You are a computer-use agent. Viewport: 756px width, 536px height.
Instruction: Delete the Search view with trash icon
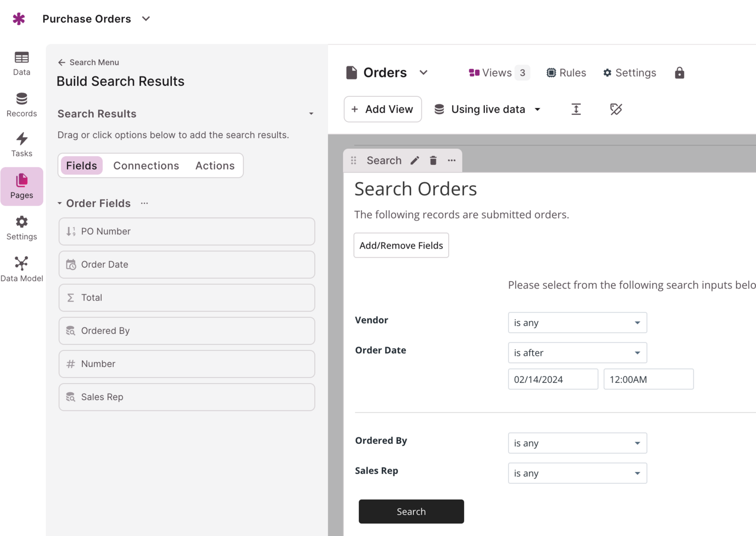click(x=433, y=160)
